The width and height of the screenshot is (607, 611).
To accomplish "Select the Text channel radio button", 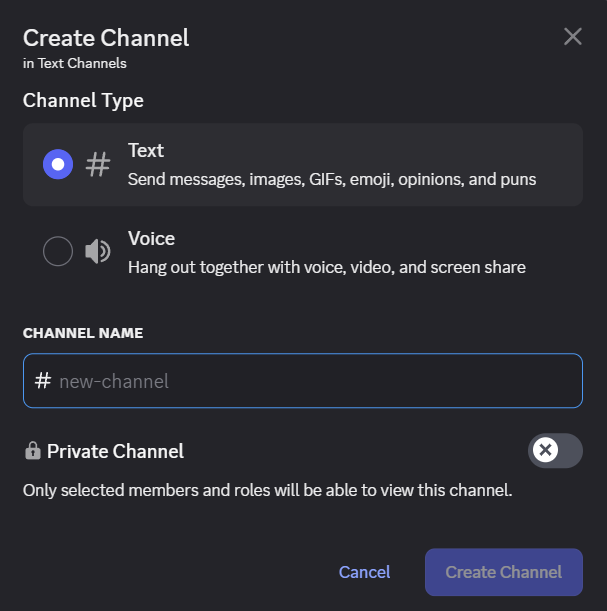I will [x=58, y=164].
